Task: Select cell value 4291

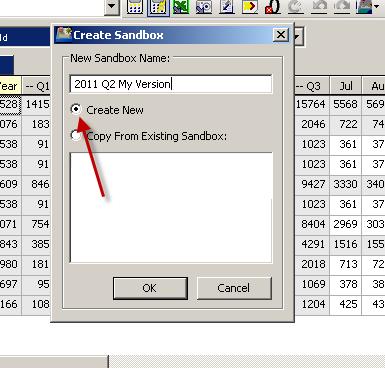Action: click(x=312, y=244)
